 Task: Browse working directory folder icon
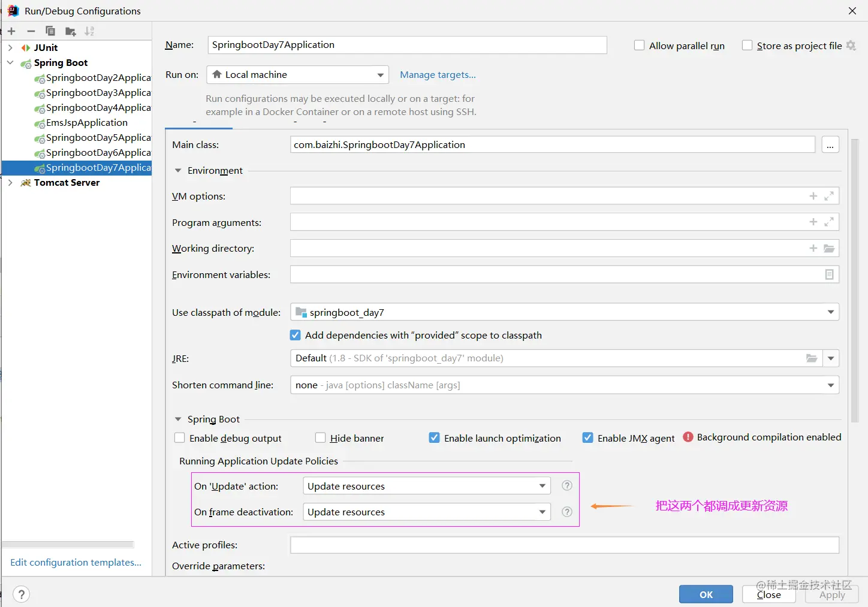829,248
